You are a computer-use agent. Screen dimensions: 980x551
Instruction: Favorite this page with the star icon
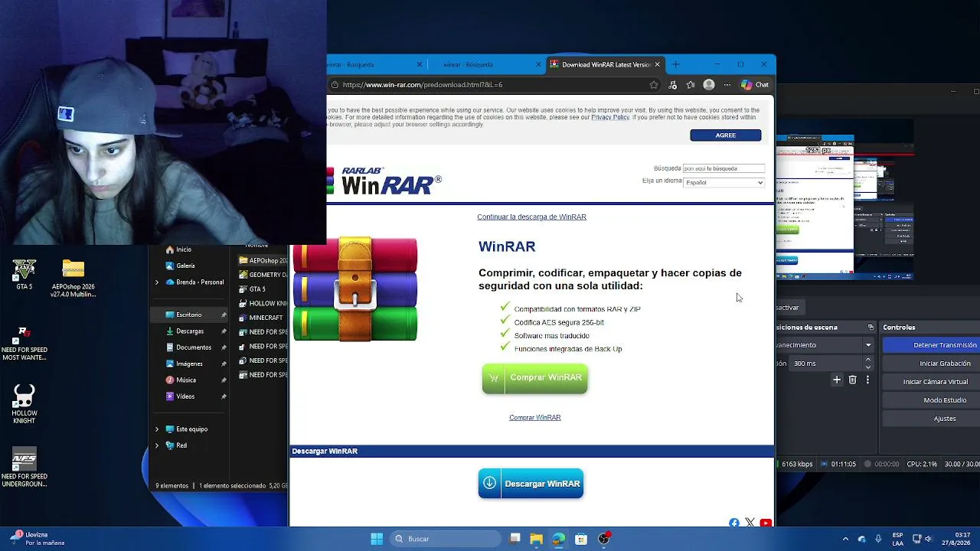pos(654,85)
